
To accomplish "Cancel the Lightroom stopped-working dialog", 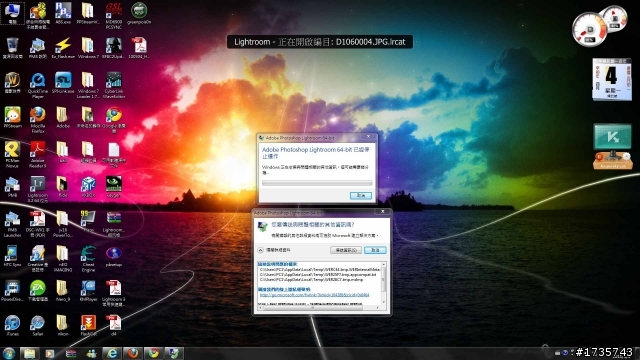I will click(361, 196).
